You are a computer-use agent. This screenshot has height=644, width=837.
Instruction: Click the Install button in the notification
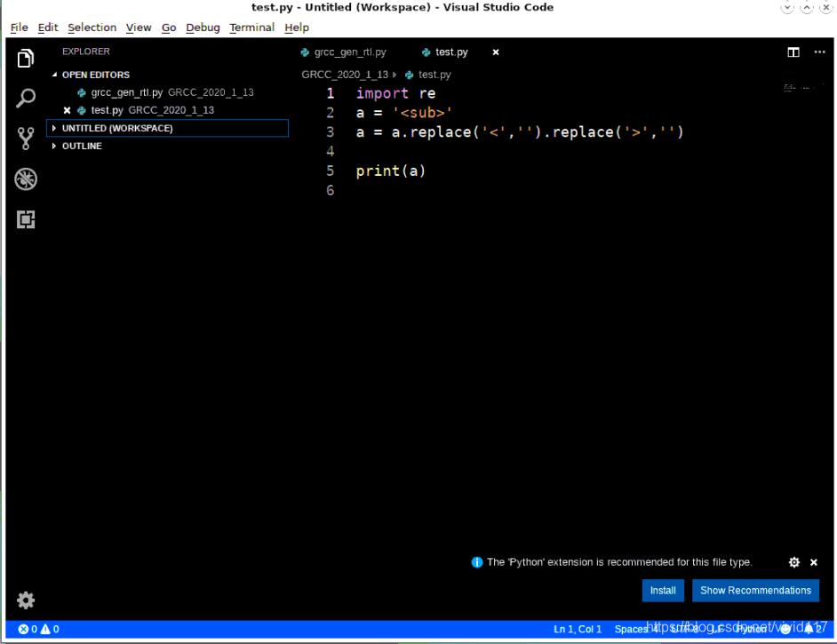tap(663, 590)
